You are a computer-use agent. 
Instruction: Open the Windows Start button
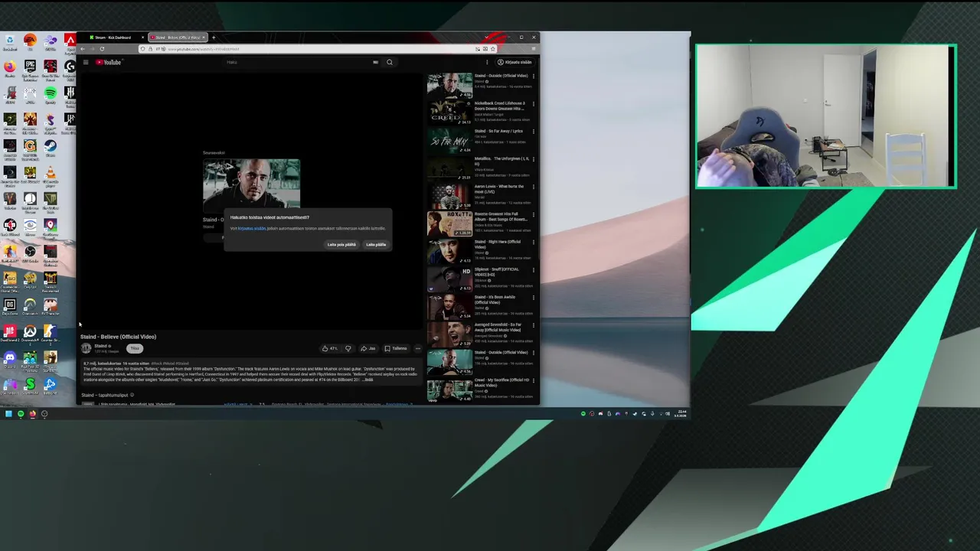tap(8, 414)
